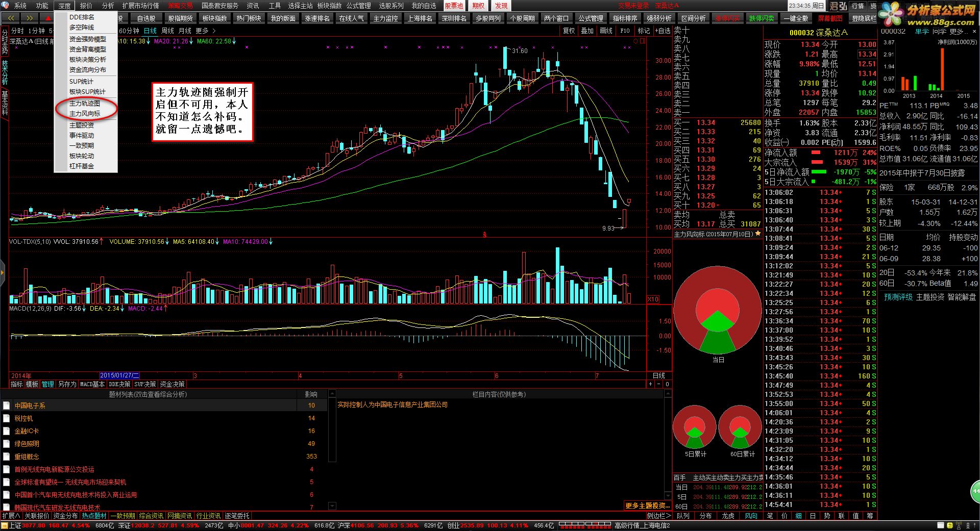980x531 pixels.
Task: Choose 杠杆基金 from 深度 menu
Action: tap(82, 166)
